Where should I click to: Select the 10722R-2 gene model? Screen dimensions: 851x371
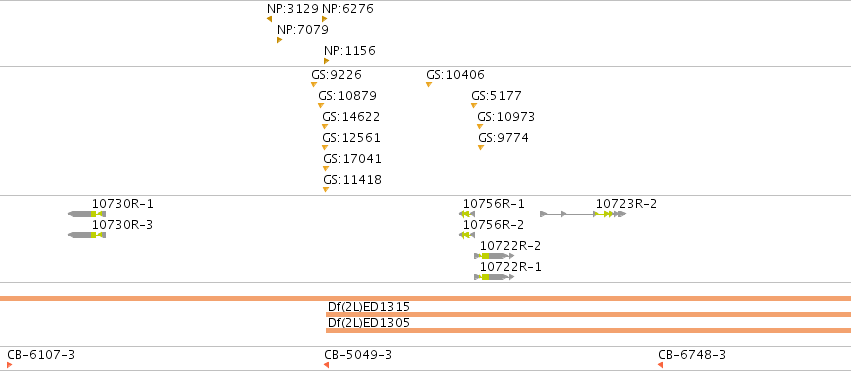(x=494, y=256)
